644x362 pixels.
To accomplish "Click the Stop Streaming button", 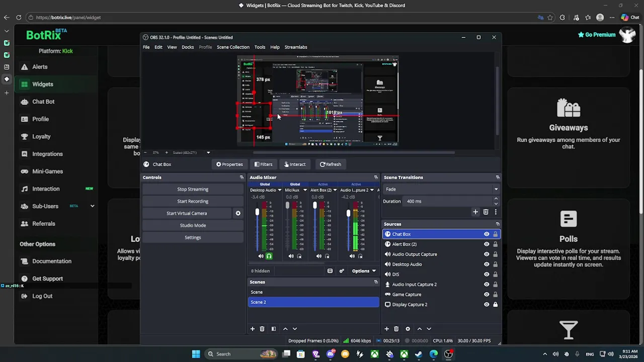I will (193, 189).
